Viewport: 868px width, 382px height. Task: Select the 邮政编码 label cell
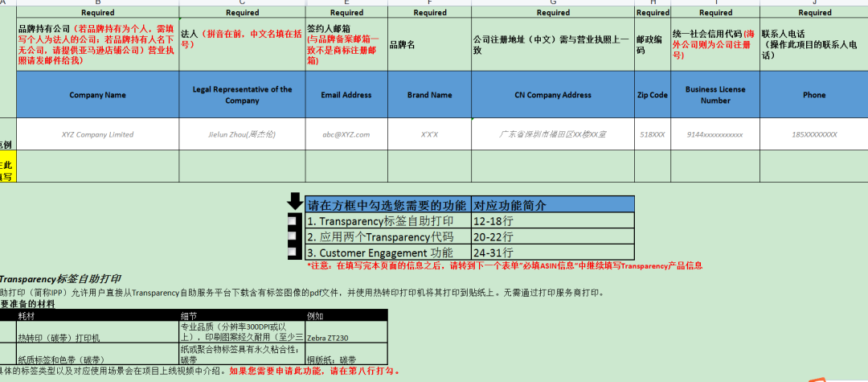point(653,44)
